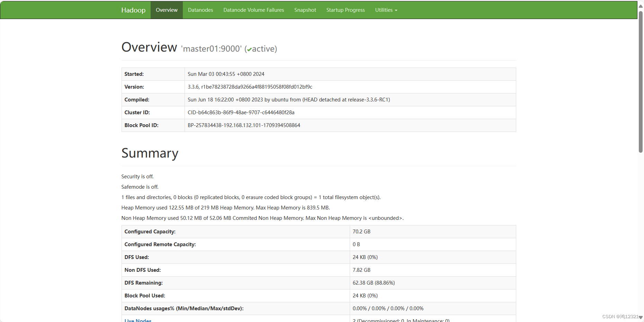The width and height of the screenshot is (644, 322).
Task: Open Datanode Volume Failures tab
Action: [253, 10]
